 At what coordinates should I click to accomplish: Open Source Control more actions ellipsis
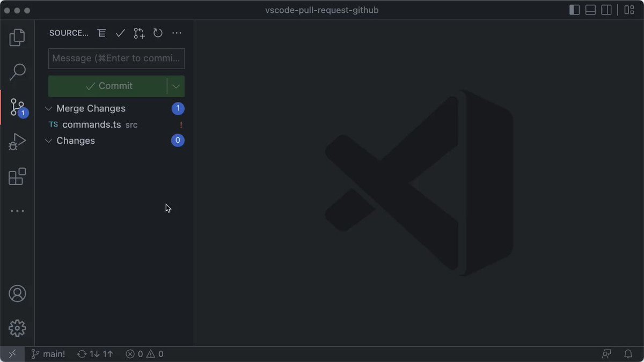click(177, 33)
